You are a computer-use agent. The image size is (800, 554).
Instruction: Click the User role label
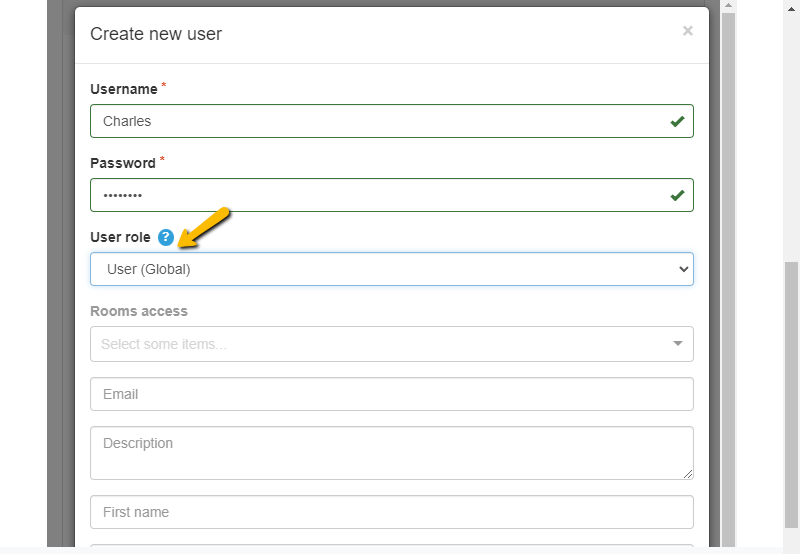120,237
